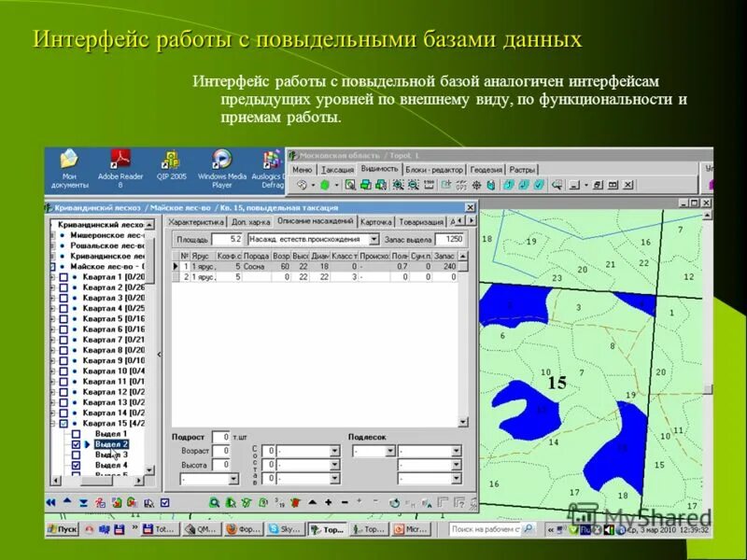Open the first Состав dropdown in Подрост section
The image size is (747, 560).
pyautogui.click(x=334, y=449)
